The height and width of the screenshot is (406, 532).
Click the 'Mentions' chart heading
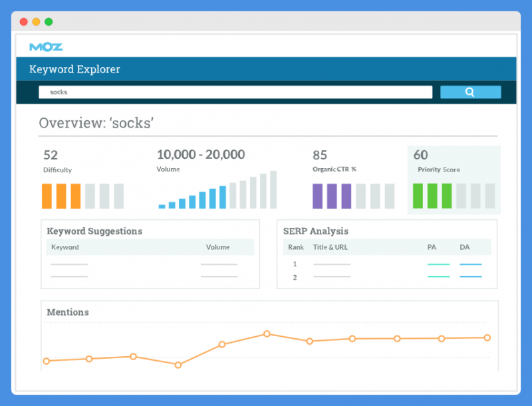click(68, 312)
